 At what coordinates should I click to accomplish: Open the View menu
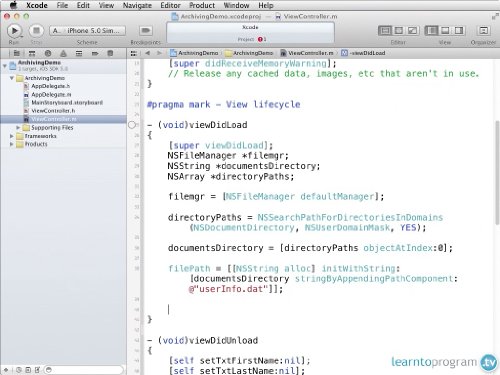[106, 5]
